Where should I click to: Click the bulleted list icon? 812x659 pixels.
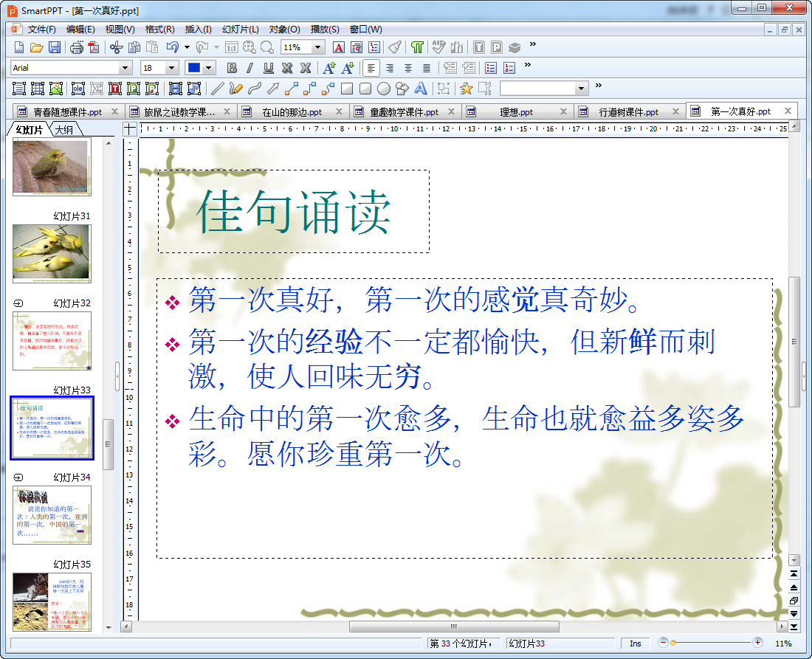[x=491, y=68]
